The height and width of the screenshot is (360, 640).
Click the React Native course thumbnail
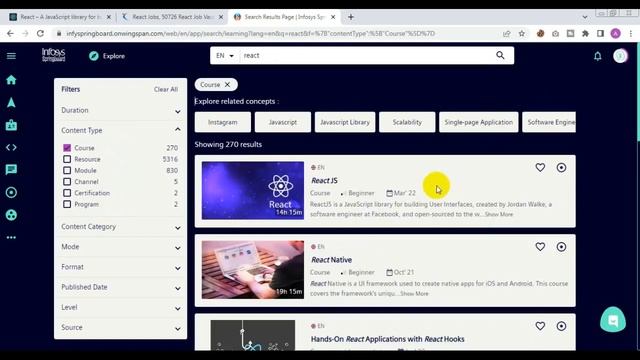click(x=253, y=269)
